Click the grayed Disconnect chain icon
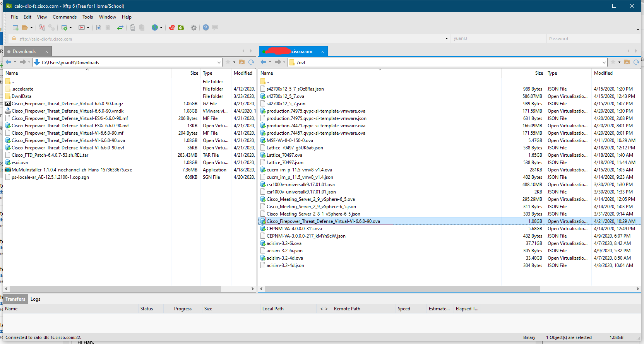644x344 pixels. click(x=51, y=27)
